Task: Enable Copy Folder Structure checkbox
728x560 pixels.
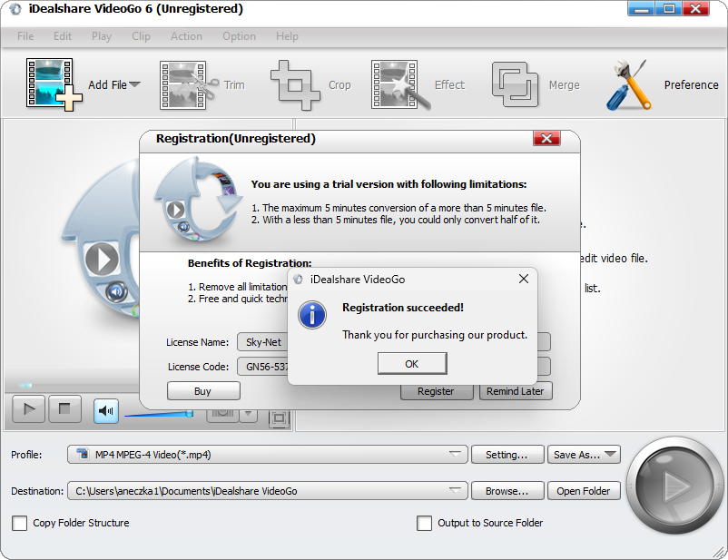Action: click(x=19, y=523)
